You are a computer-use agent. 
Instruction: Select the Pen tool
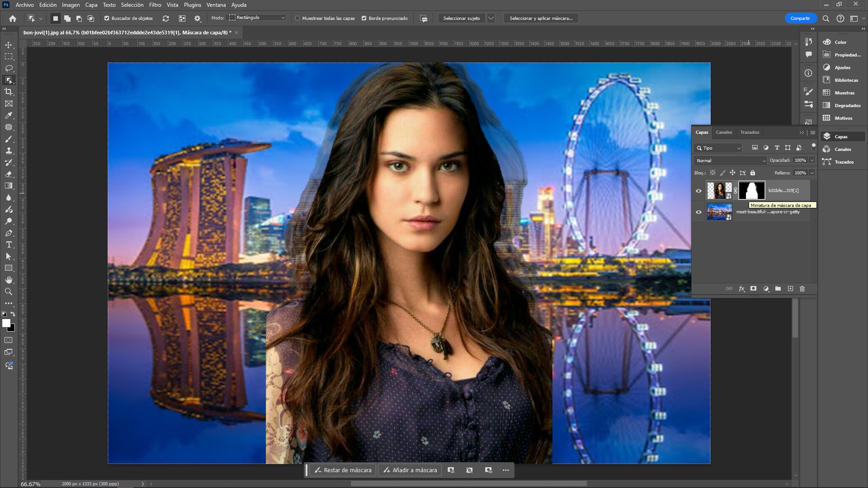pyautogui.click(x=8, y=233)
